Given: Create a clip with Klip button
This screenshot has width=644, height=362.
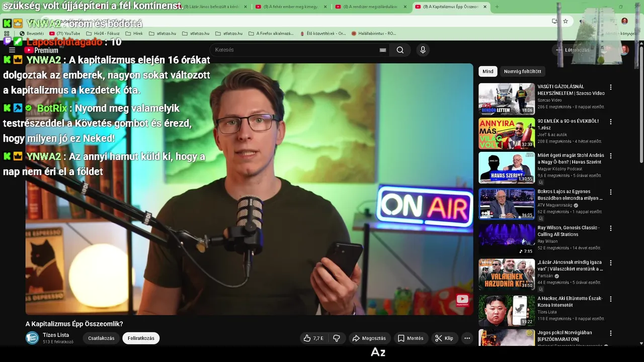Looking at the screenshot, I should (444, 338).
